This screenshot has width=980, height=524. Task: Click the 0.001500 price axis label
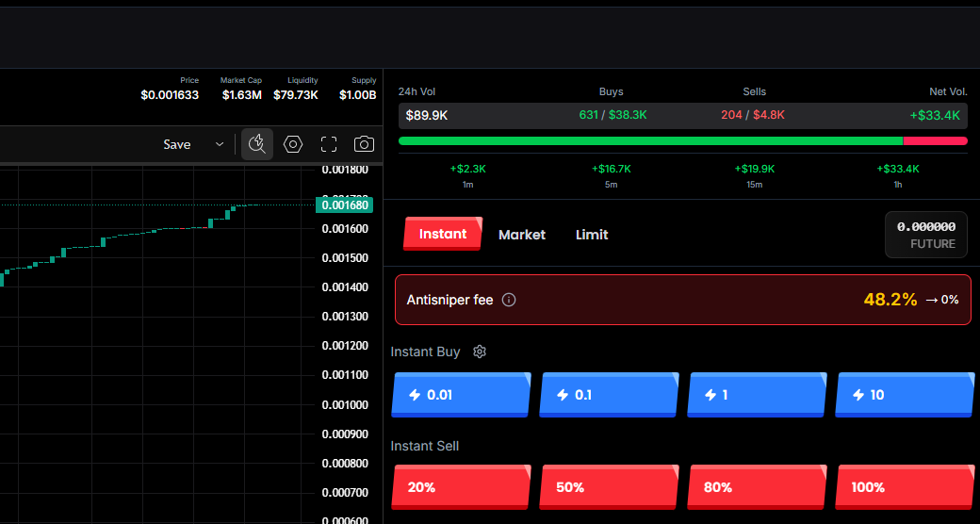(x=345, y=257)
